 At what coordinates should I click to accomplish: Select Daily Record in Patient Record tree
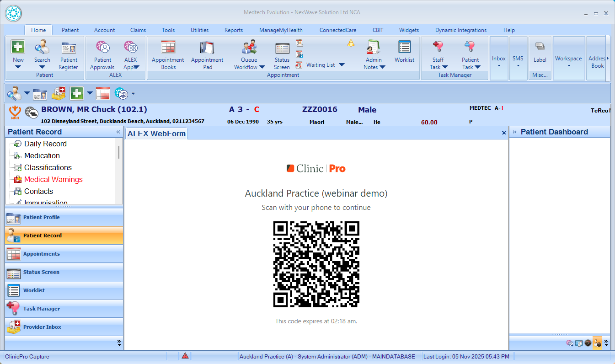(45, 144)
